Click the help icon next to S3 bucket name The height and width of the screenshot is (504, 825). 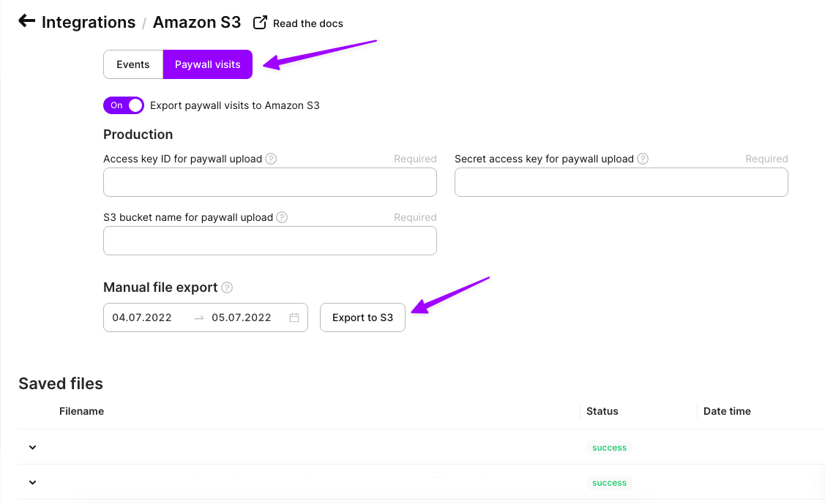(282, 217)
